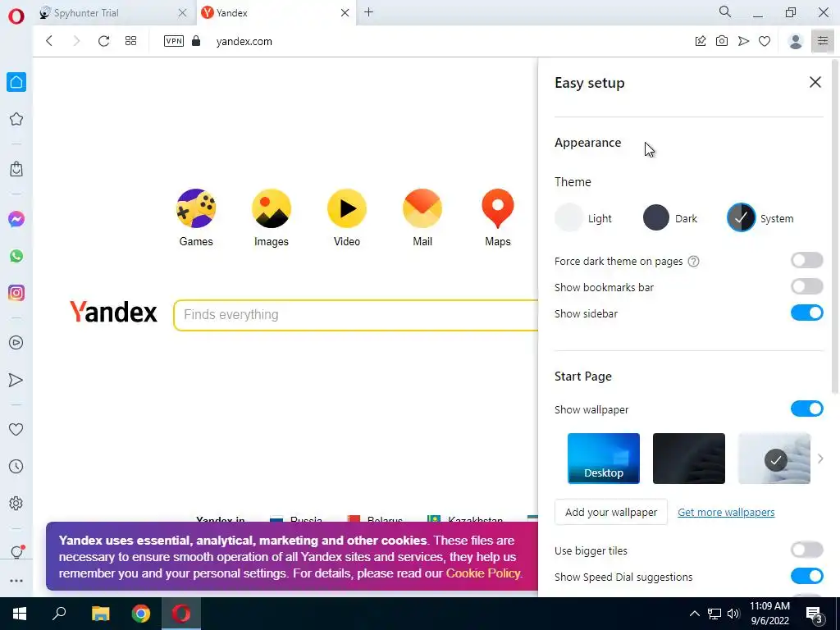840x630 pixels.
Task: Open a new tab with plus button
Action: click(368, 12)
